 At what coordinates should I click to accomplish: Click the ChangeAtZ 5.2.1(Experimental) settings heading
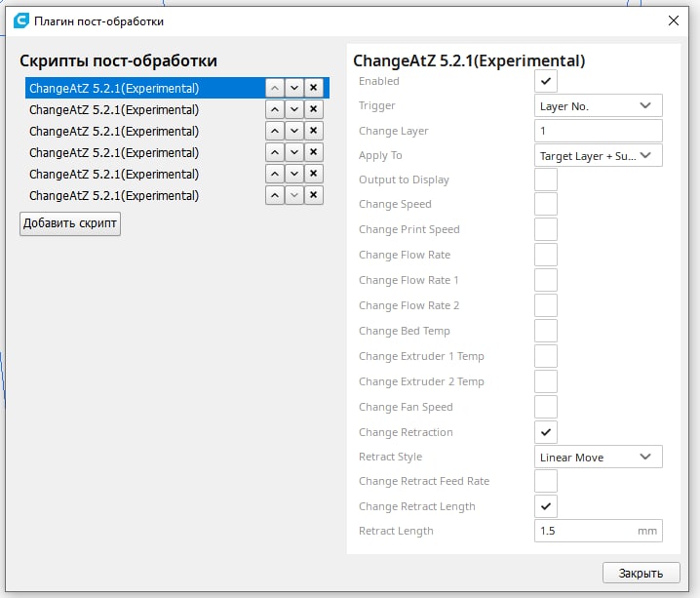click(469, 60)
